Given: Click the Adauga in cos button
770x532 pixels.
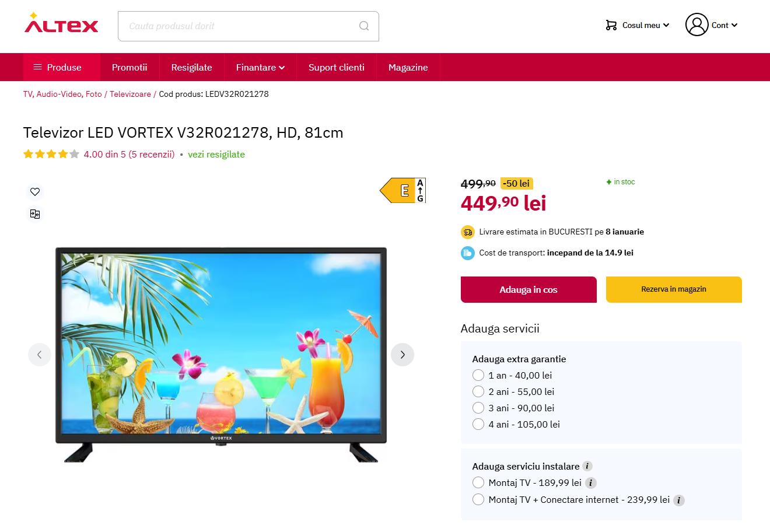Looking at the screenshot, I should [x=528, y=289].
